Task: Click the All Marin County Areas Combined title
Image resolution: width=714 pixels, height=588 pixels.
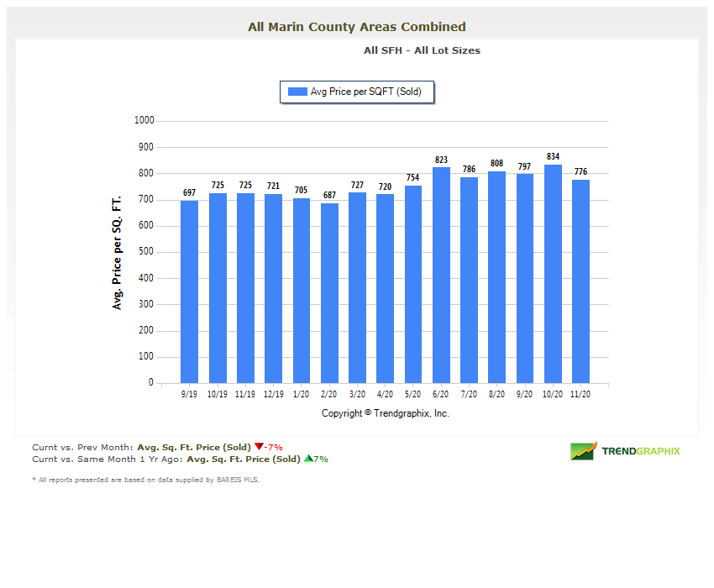Action: (357, 27)
